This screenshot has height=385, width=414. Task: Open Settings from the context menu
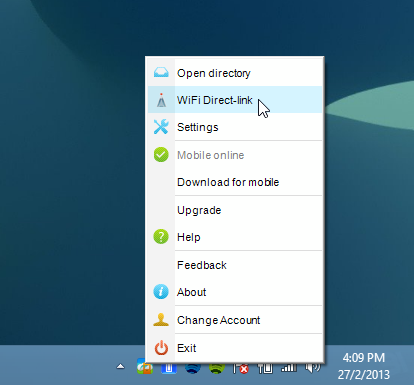pos(235,127)
